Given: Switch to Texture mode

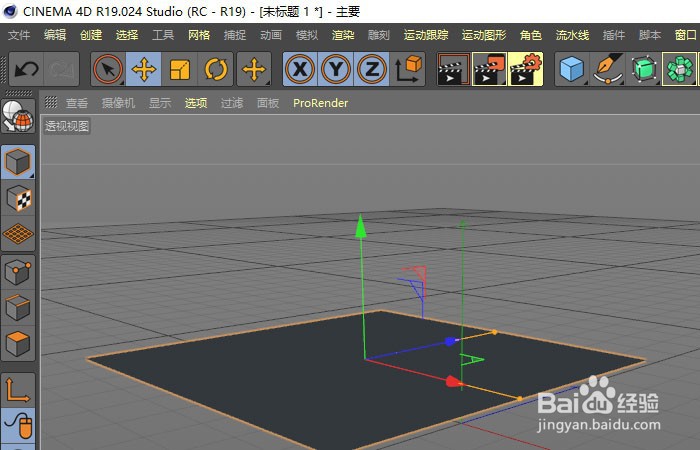Looking at the screenshot, I should (18, 198).
